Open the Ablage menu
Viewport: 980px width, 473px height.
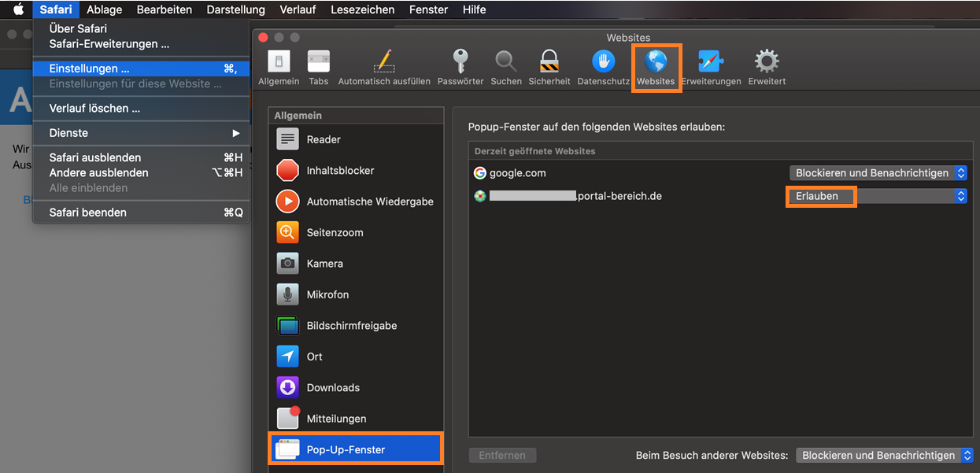[105, 9]
